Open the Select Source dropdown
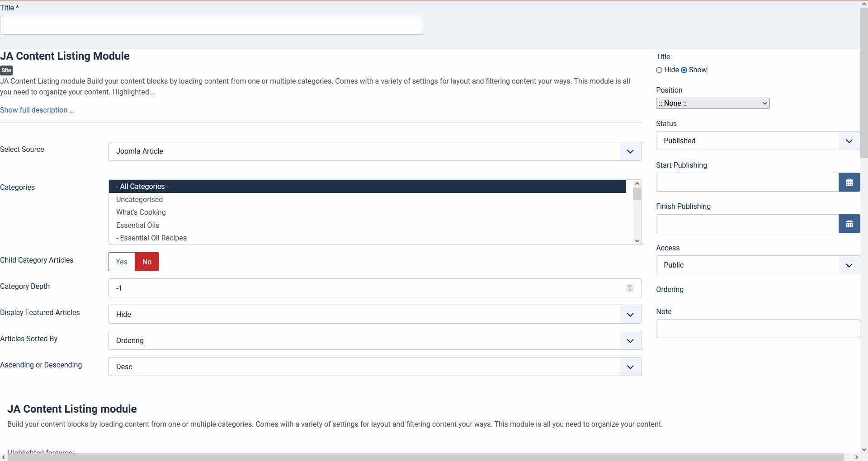The image size is (868, 461). coord(375,151)
